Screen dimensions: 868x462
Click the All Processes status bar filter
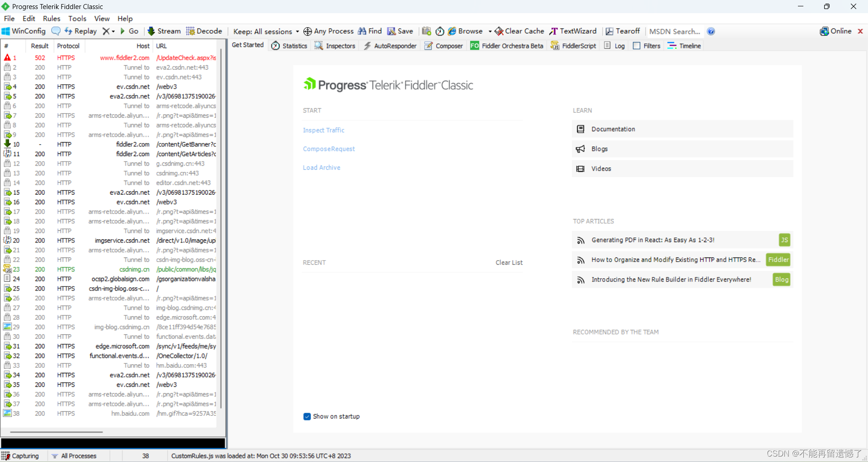point(74,456)
